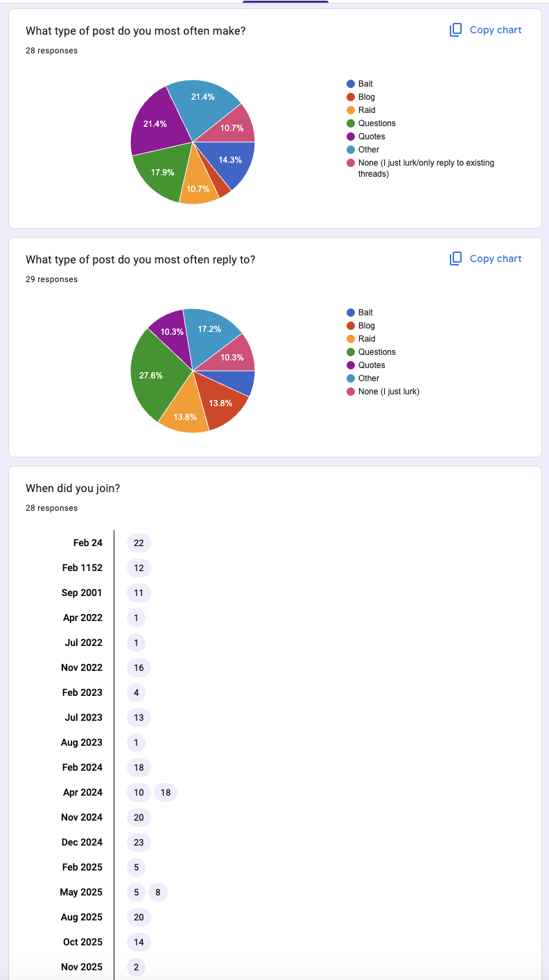Click the 16 chip beside Nov 2022
The height and width of the screenshot is (980, 549).
coord(139,667)
